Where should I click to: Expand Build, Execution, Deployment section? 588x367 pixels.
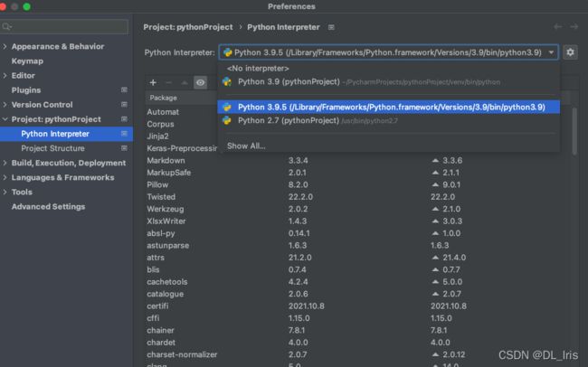pyautogui.click(x=5, y=163)
